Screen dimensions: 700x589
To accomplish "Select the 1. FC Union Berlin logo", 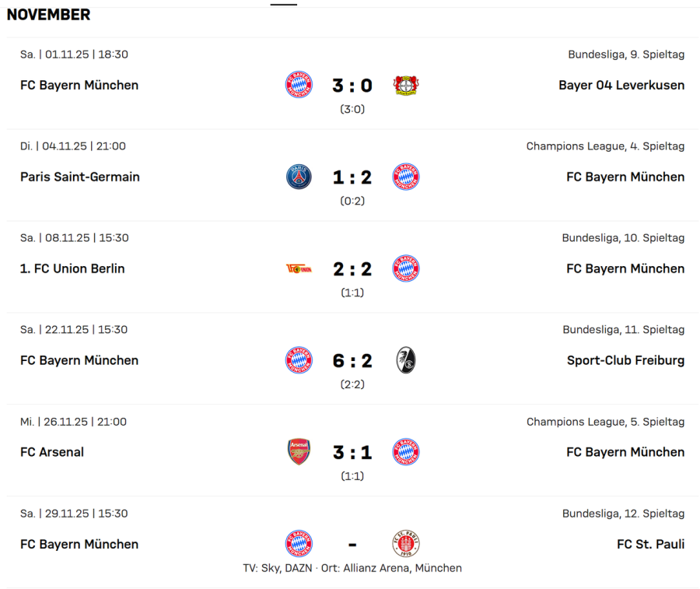I will (299, 268).
